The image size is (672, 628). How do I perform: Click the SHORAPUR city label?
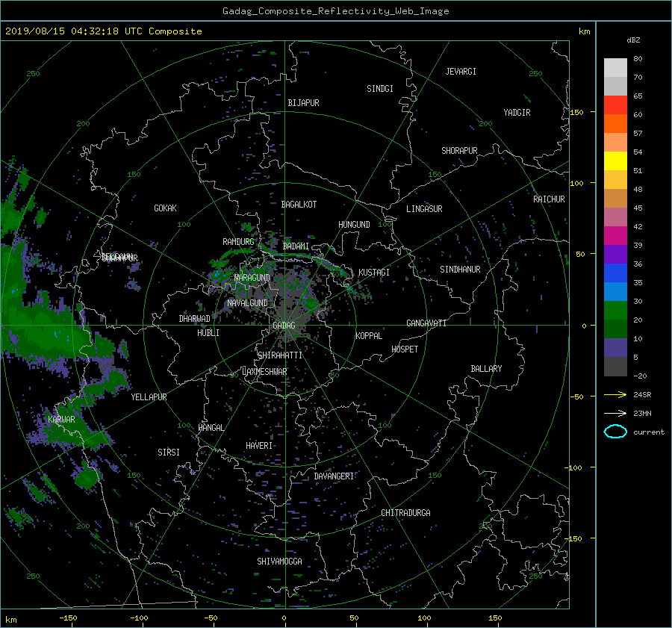click(459, 151)
